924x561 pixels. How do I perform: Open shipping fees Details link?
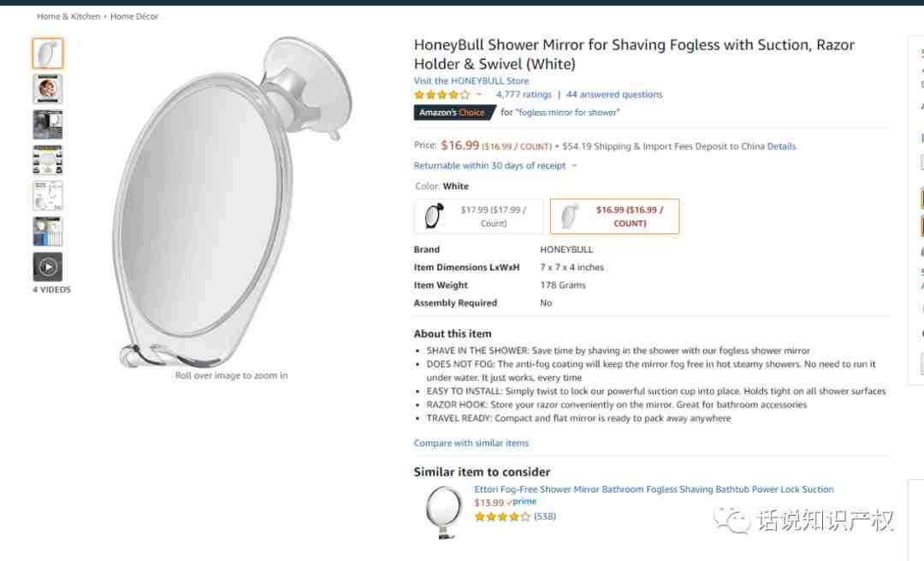point(781,146)
